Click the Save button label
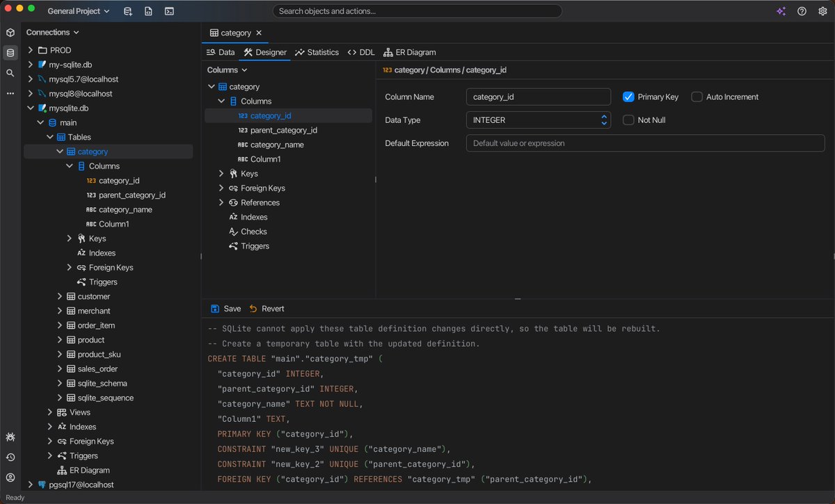 tap(232, 309)
